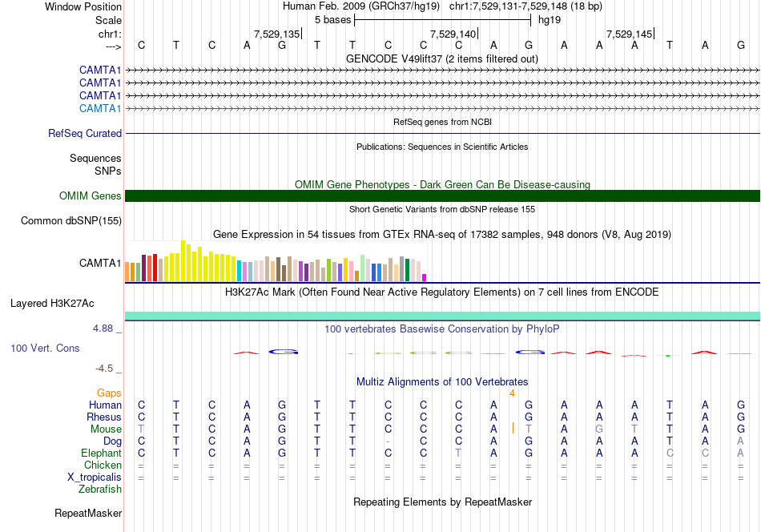Click the tallest yellow GTEx expression bar

pos(183,261)
